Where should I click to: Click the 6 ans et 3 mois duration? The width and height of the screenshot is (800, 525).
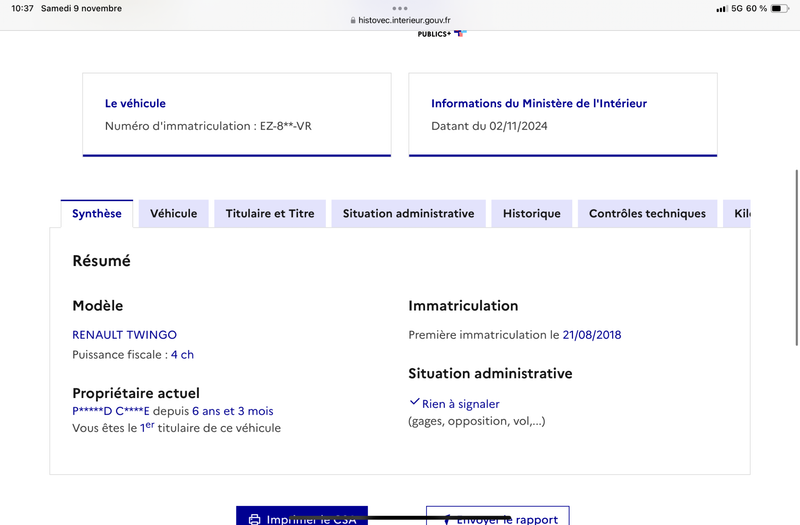point(233,411)
